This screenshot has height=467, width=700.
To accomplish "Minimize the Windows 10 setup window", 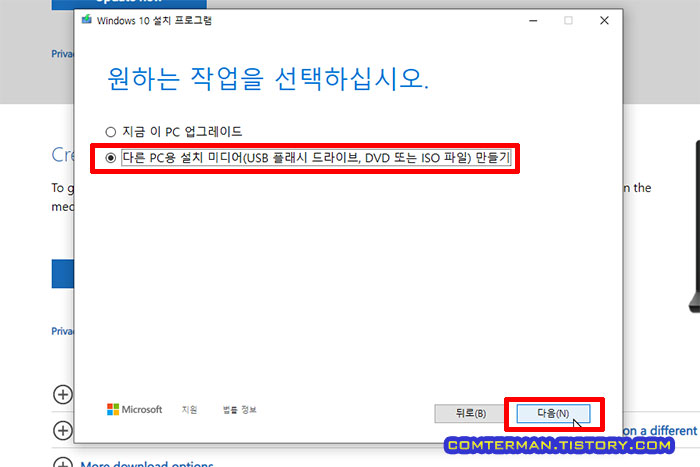I will 533,21.
